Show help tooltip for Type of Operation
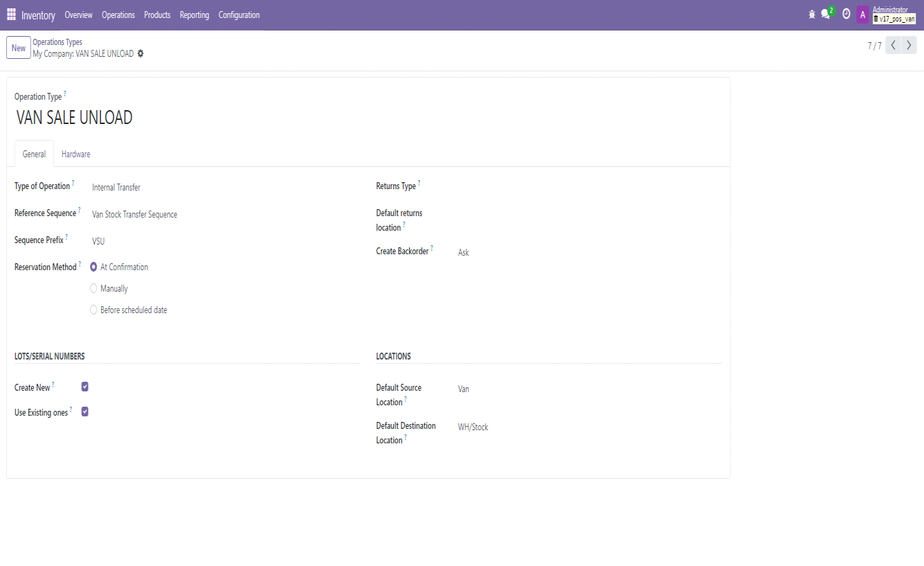The height and width of the screenshot is (566, 924). (x=73, y=184)
